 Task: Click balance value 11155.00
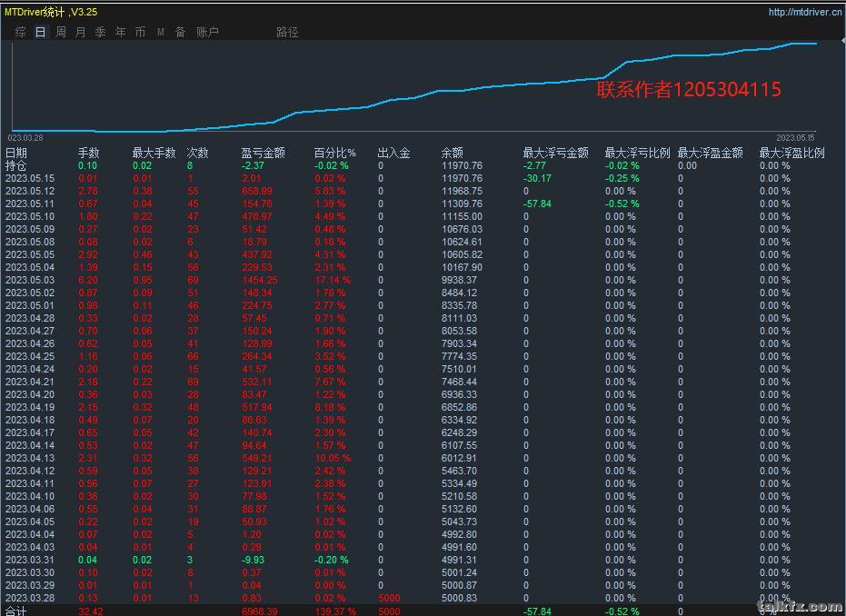click(x=462, y=216)
